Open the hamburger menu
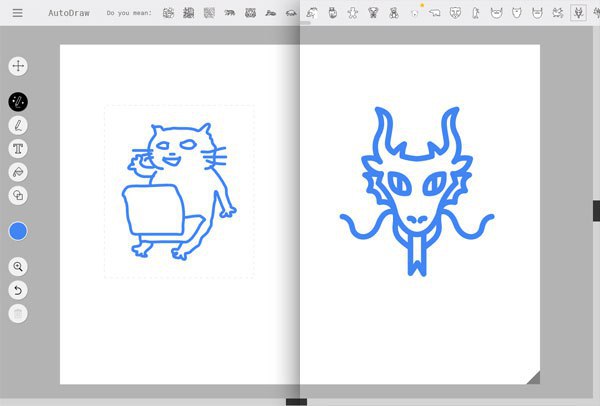Viewport: 600px width, 406px height. [18, 13]
